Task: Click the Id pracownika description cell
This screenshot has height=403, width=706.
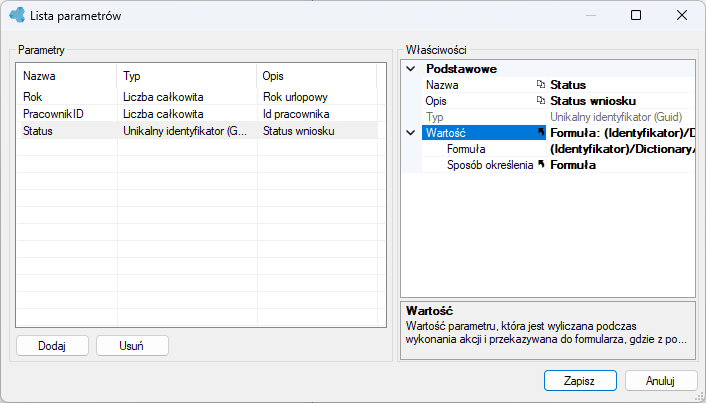Action: (x=317, y=114)
